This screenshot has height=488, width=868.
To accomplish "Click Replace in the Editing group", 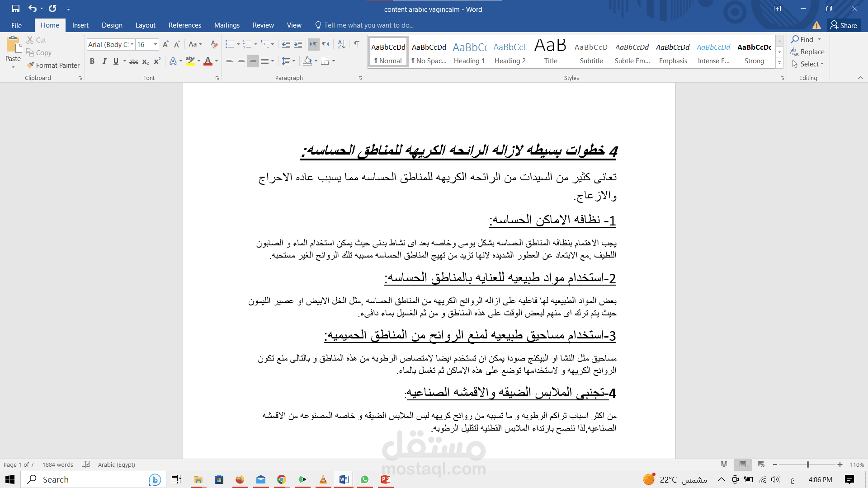I will pos(808,52).
